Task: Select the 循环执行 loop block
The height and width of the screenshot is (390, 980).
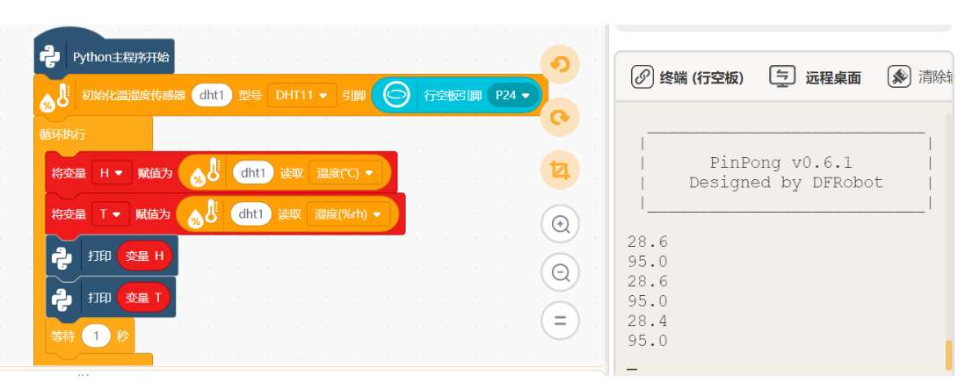Action: (x=62, y=134)
